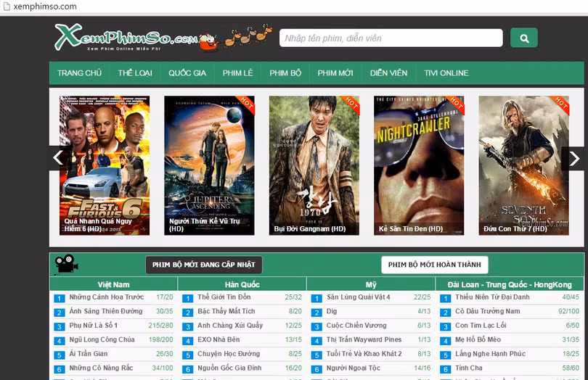Viewport: 588px width, 380px height.
Task: Open the Thể Loại menu
Action: [134, 73]
